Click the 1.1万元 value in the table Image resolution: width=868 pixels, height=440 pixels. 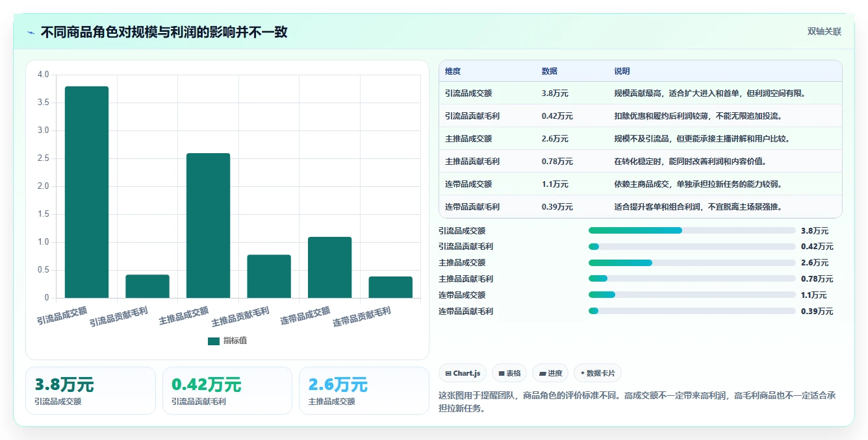click(555, 184)
